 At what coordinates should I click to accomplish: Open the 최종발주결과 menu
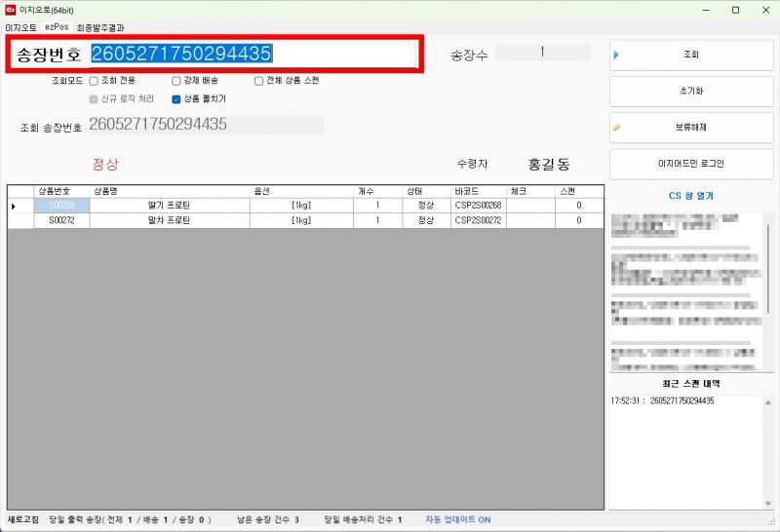coord(100,28)
